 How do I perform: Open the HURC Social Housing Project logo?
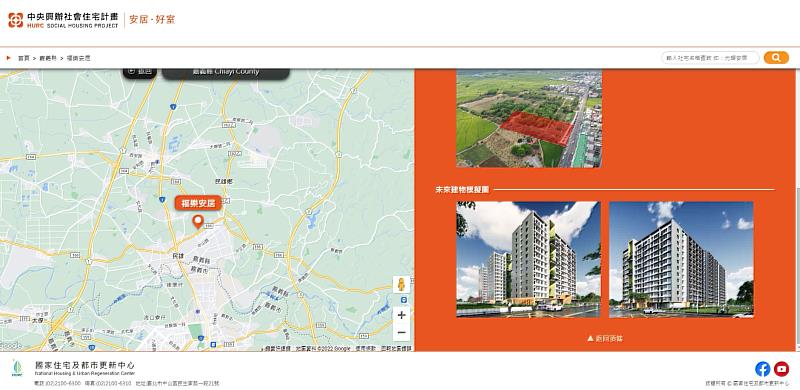(x=63, y=20)
